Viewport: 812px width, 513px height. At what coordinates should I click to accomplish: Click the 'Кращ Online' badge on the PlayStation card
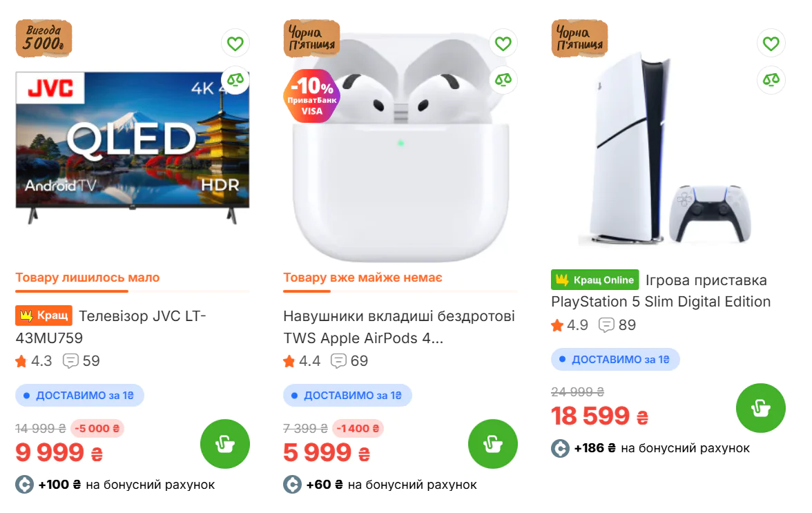[x=592, y=280]
